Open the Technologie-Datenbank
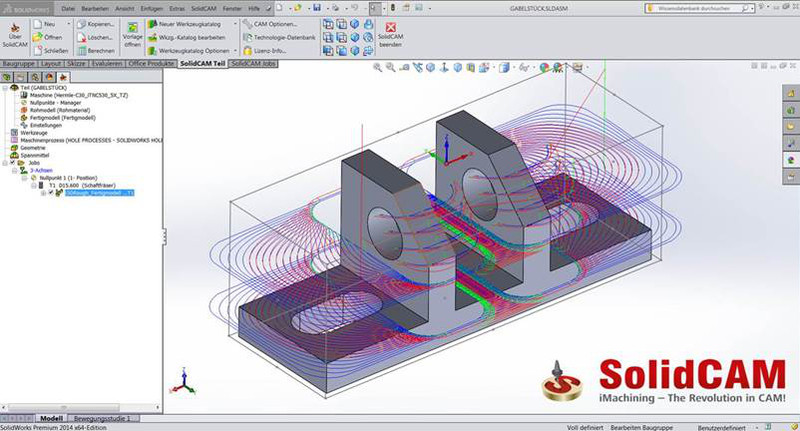Screen dimensions: 800x431 click(x=279, y=37)
